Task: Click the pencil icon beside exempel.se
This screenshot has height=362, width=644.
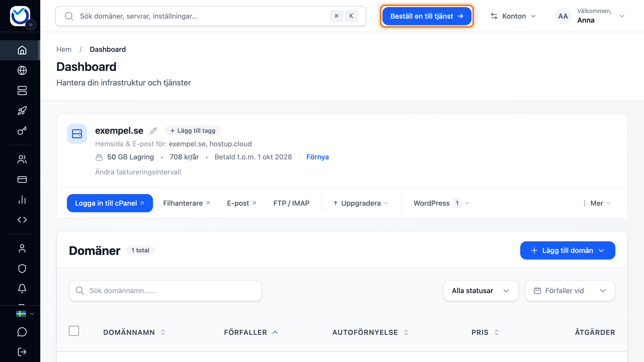Action: (153, 131)
